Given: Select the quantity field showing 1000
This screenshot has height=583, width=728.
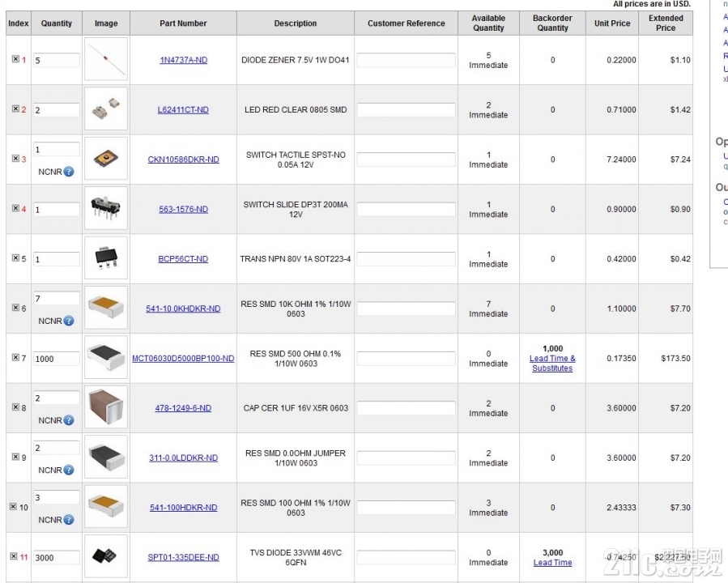Looking at the screenshot, I should pyautogui.click(x=56, y=359).
